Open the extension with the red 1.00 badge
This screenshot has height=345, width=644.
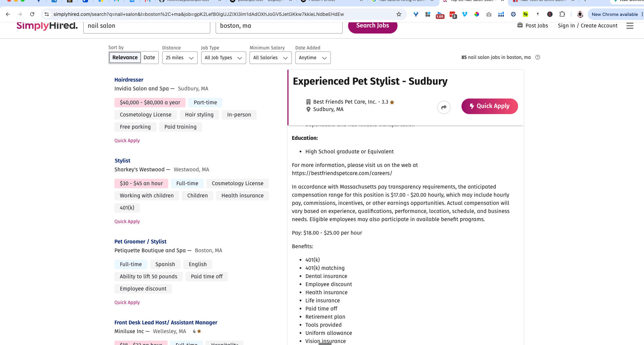pyautogui.click(x=440, y=15)
